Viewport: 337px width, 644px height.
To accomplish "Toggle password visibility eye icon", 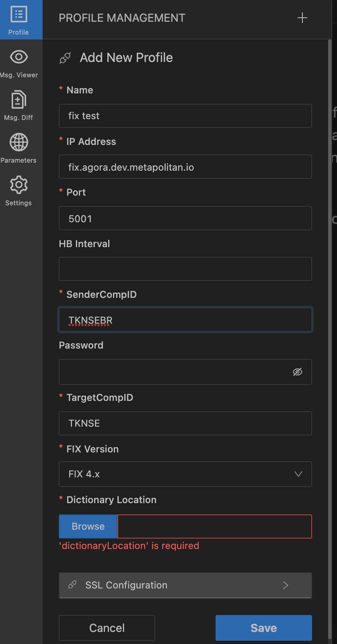I will coord(298,372).
